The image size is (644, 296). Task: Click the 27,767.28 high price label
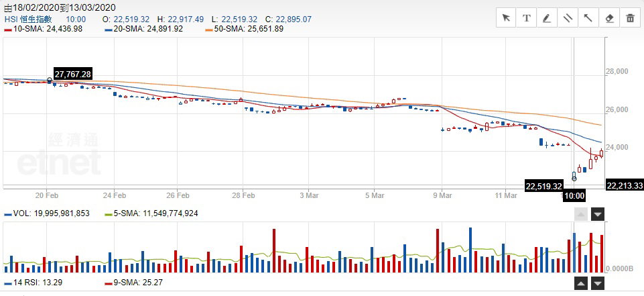72,74
